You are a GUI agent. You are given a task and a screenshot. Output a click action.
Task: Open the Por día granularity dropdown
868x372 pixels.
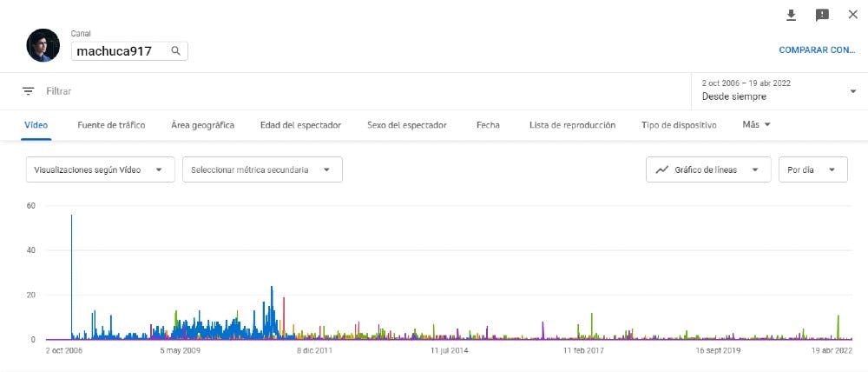coord(812,169)
